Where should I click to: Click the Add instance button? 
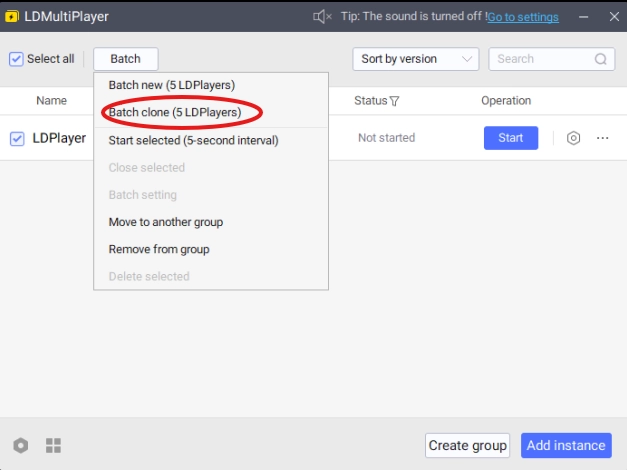[566, 445]
